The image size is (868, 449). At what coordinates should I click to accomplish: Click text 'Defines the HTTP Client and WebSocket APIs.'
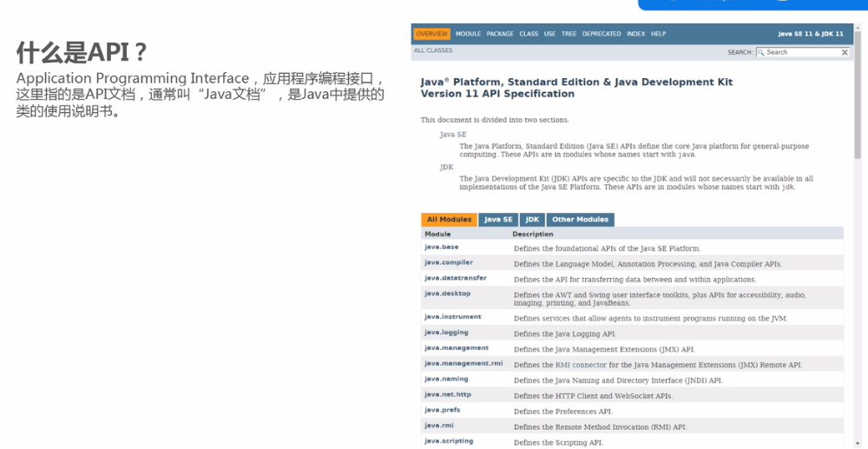[x=592, y=396]
